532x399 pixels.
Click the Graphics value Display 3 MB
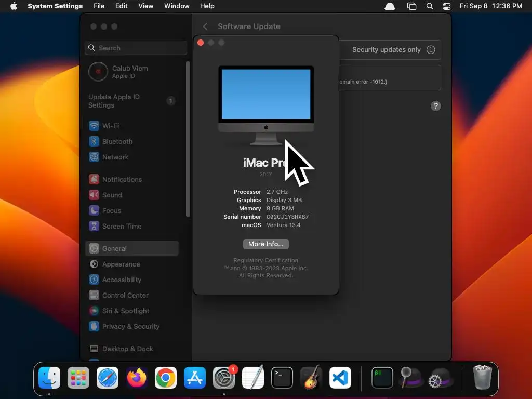coord(284,200)
